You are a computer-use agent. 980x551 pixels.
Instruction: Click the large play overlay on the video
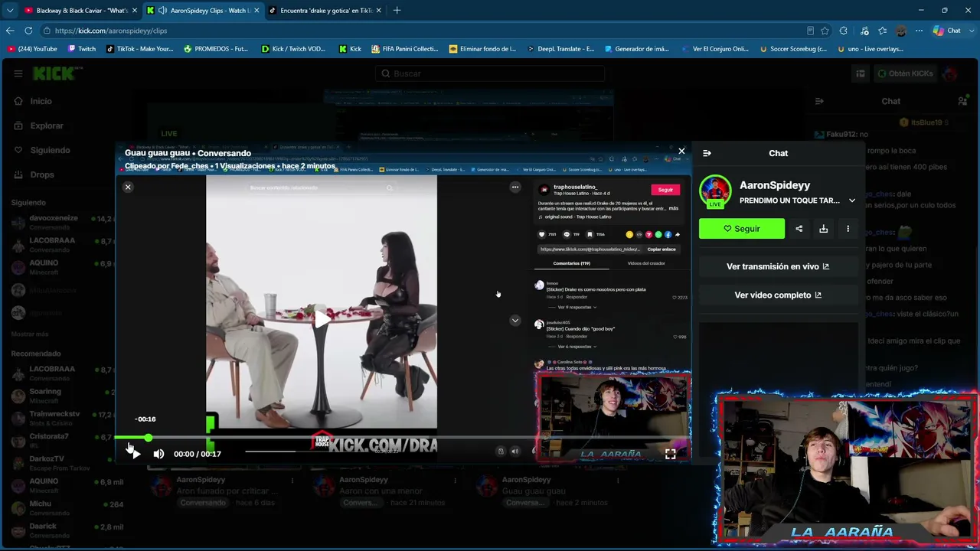(x=322, y=318)
